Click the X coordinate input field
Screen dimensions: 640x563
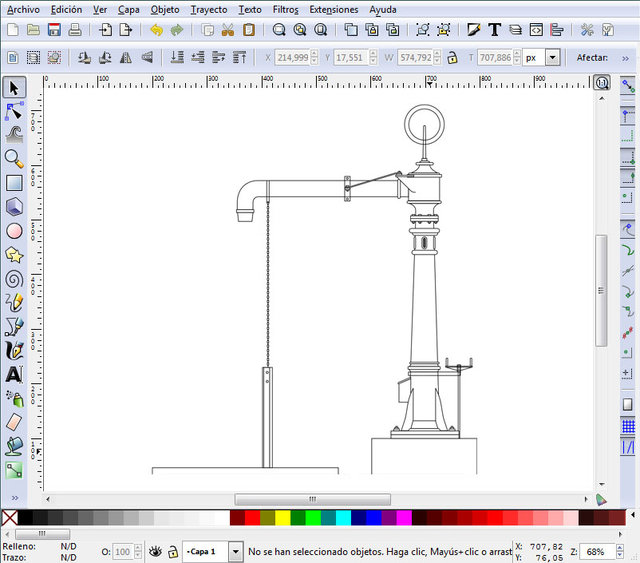click(x=294, y=58)
